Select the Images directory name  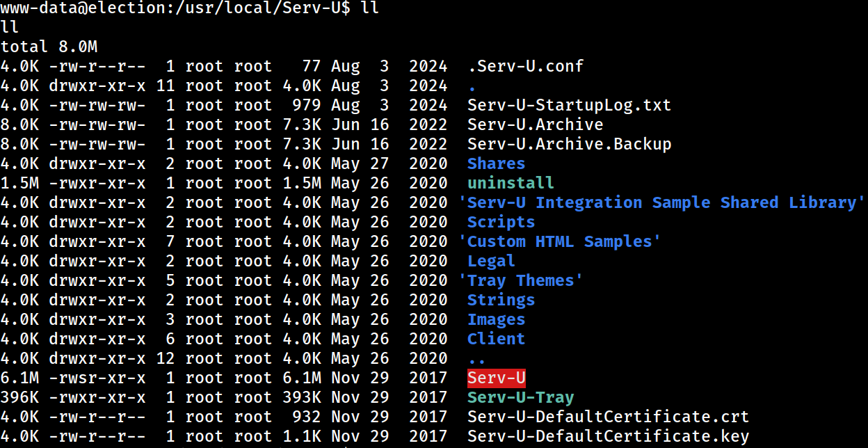(496, 319)
